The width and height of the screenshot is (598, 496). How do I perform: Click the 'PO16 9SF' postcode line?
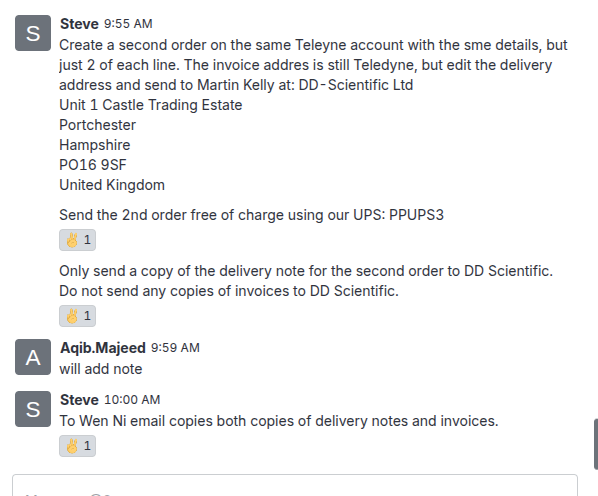click(93, 165)
